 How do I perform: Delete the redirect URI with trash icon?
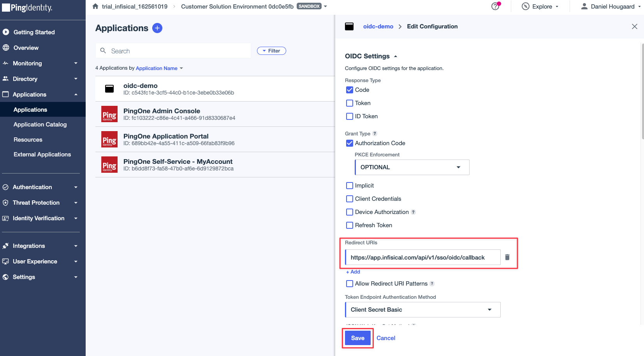507,257
